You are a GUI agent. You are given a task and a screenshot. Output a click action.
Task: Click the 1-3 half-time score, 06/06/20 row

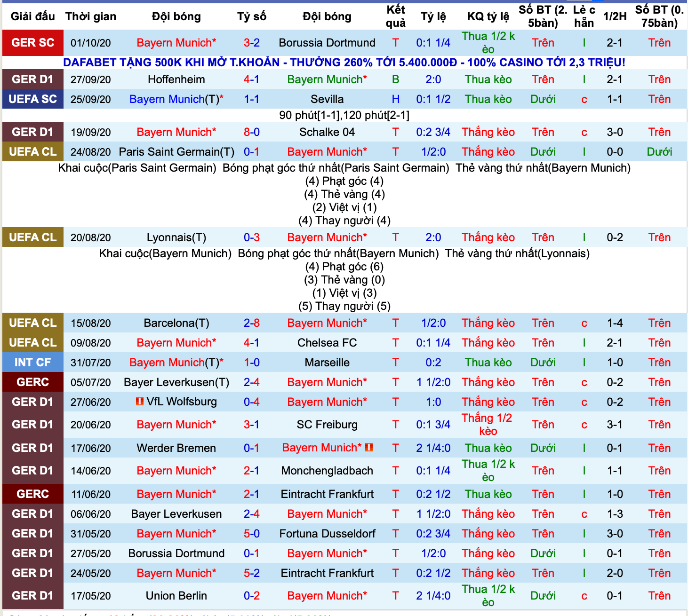coord(615,514)
